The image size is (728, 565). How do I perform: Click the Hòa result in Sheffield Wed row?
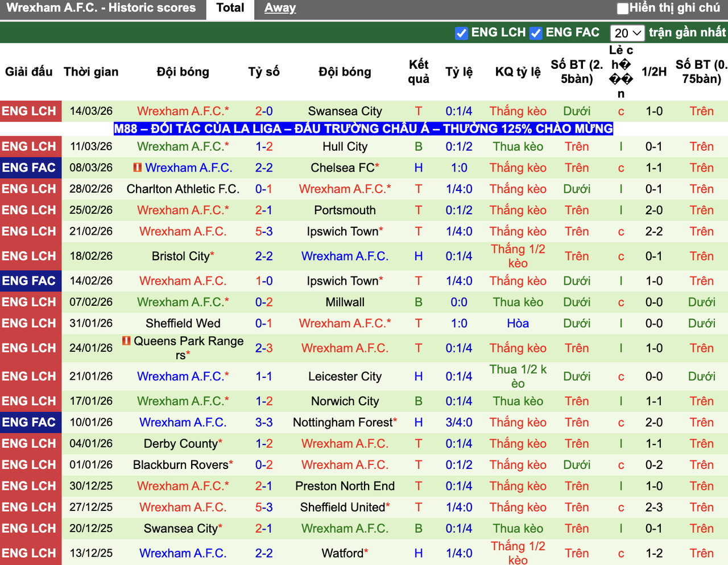click(x=518, y=323)
